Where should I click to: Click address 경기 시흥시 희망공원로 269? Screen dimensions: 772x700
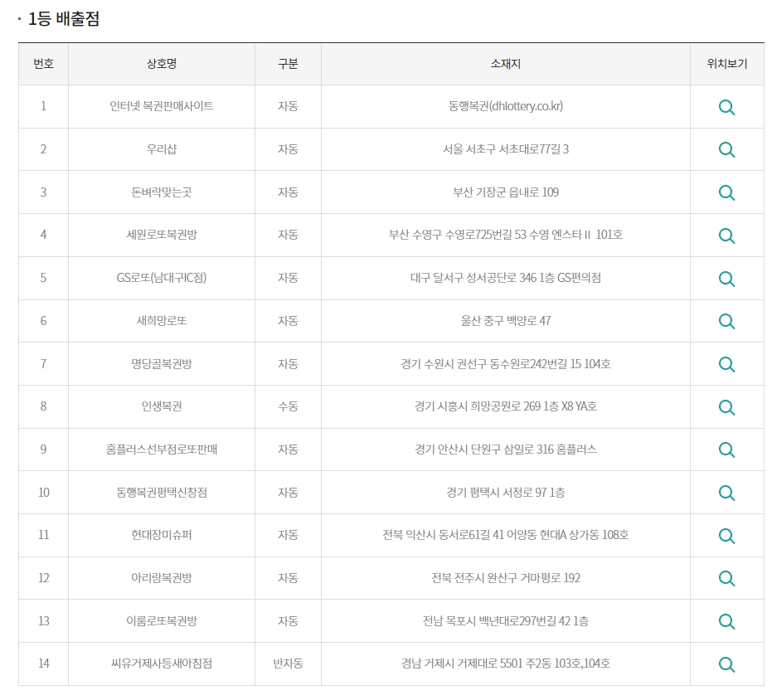478,406
